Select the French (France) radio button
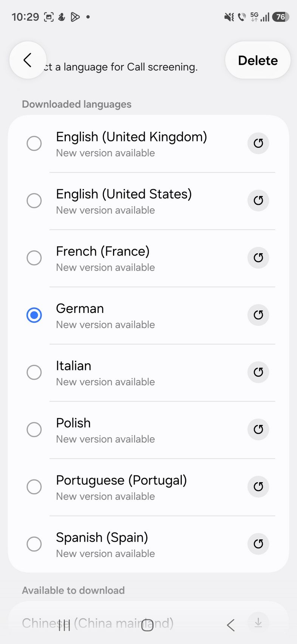This screenshot has height=644, width=297. pos(34,258)
